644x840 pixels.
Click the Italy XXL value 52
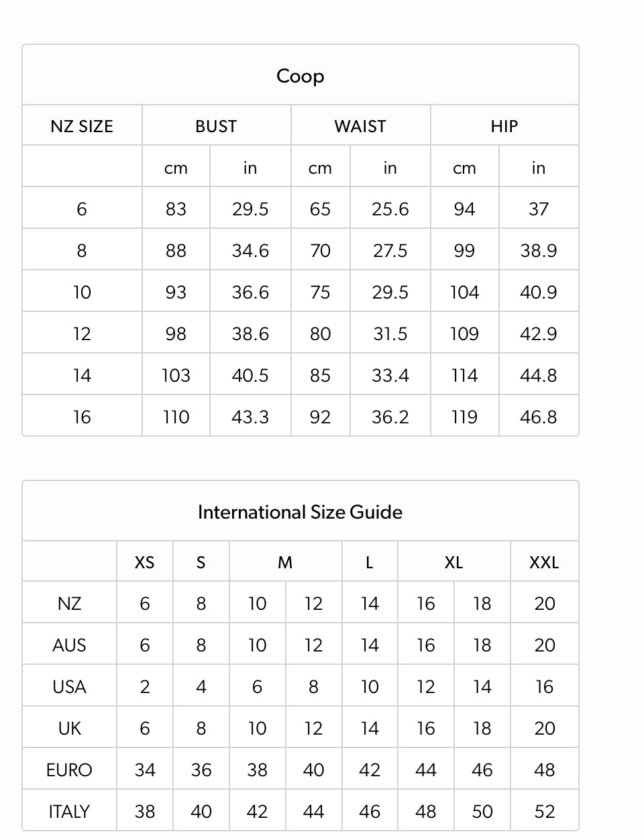click(x=544, y=812)
